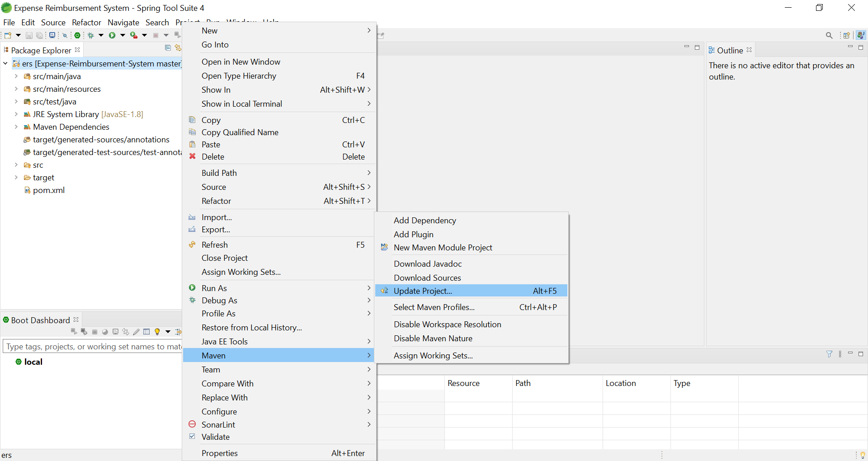Click Refresh in the context menu
This screenshot has height=461, width=868.
coord(279,245)
